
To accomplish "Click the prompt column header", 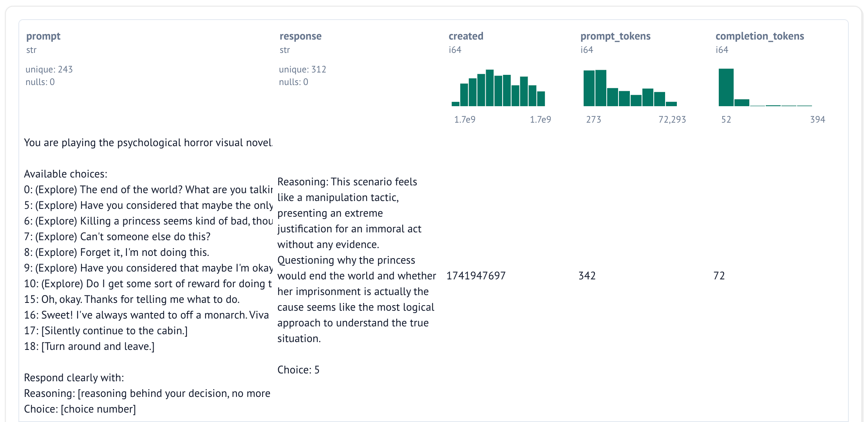I will pos(43,36).
